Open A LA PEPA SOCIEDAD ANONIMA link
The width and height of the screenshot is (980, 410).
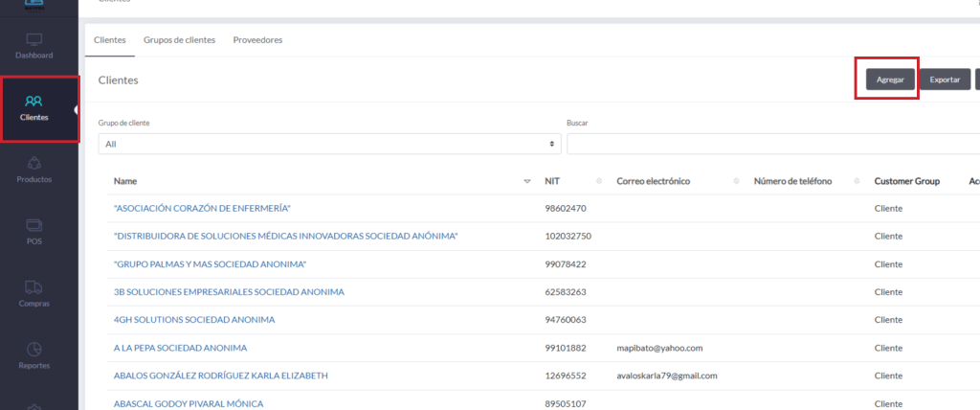pos(180,348)
